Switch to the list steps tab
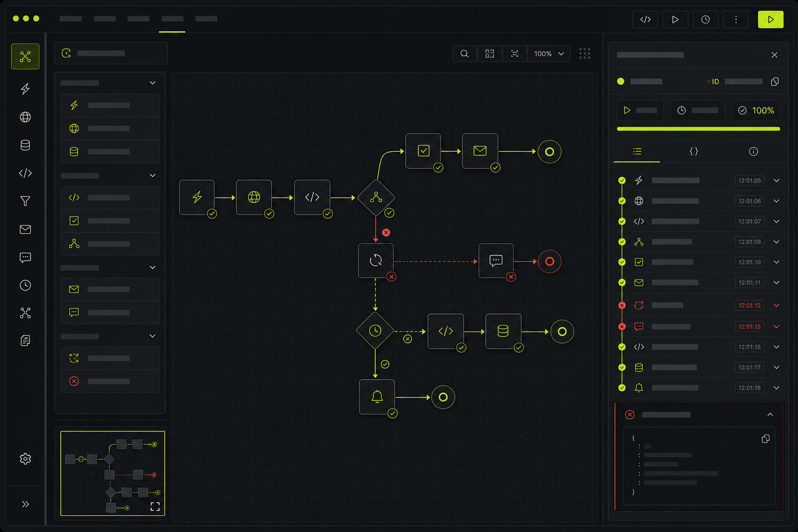 pos(637,152)
